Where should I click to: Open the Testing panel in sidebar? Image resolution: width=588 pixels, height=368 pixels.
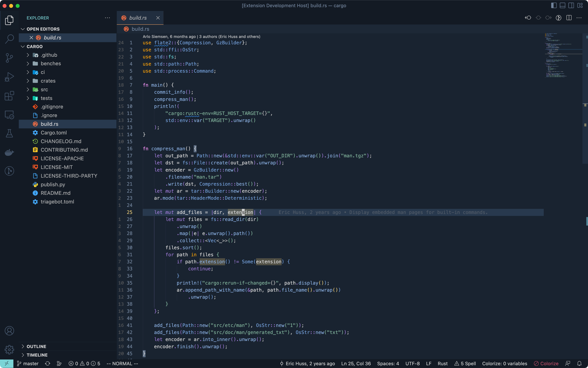coord(9,133)
